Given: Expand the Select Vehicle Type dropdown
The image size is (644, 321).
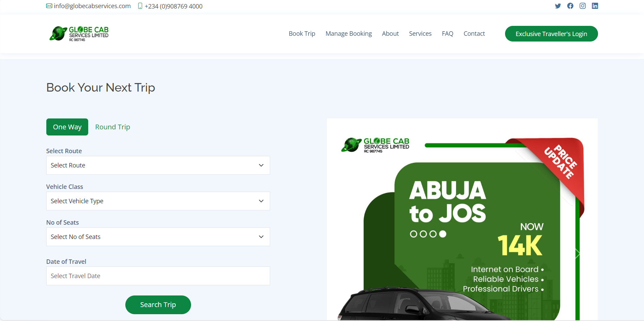Looking at the screenshot, I should coord(158,201).
